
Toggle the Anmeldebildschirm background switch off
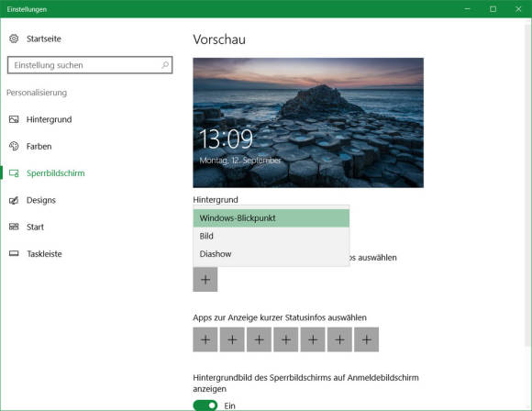click(205, 405)
